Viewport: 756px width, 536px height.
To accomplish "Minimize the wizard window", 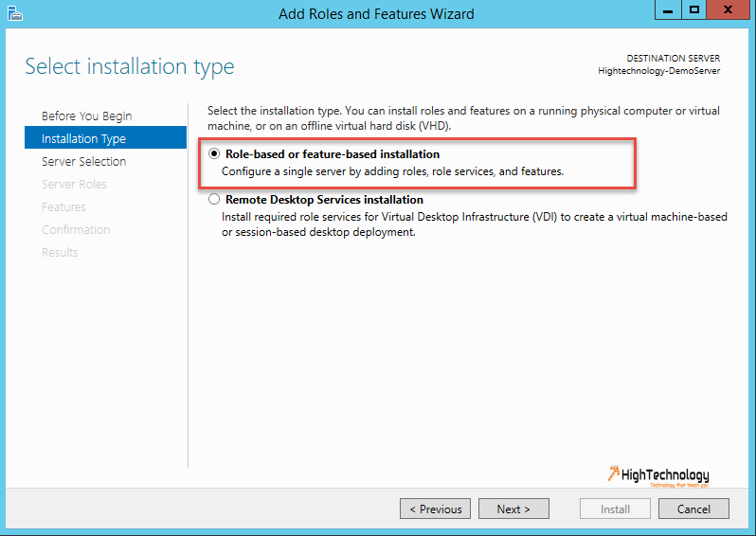I will coord(668,9).
